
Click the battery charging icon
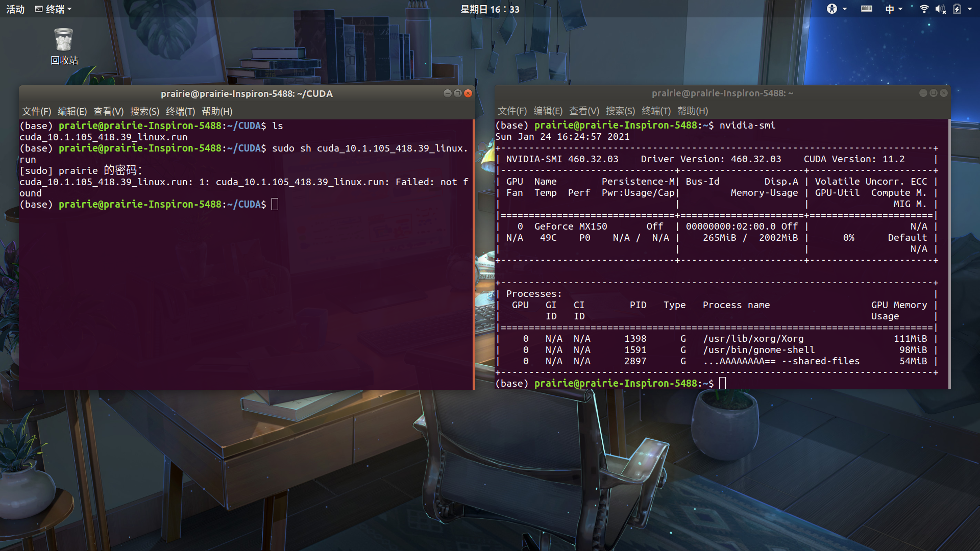click(957, 9)
